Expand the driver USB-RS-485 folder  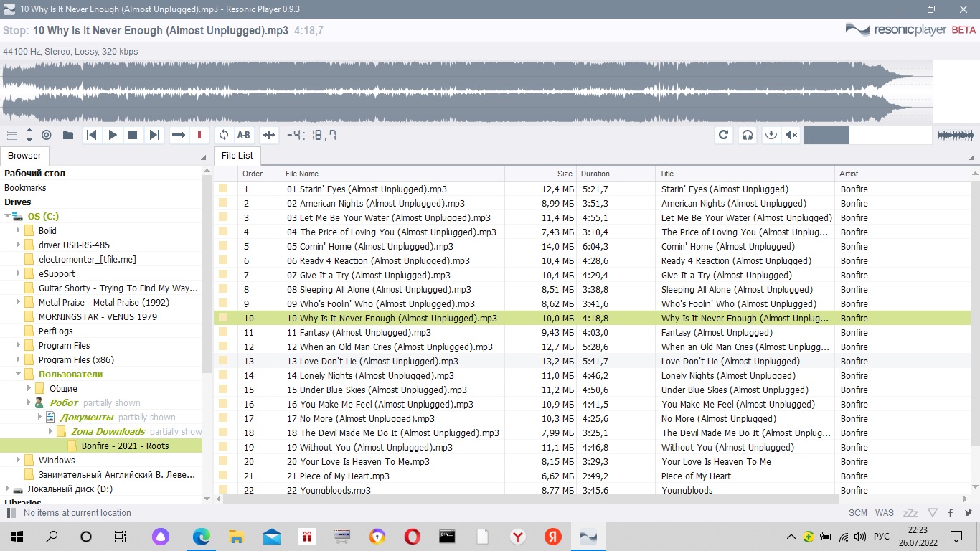19,245
